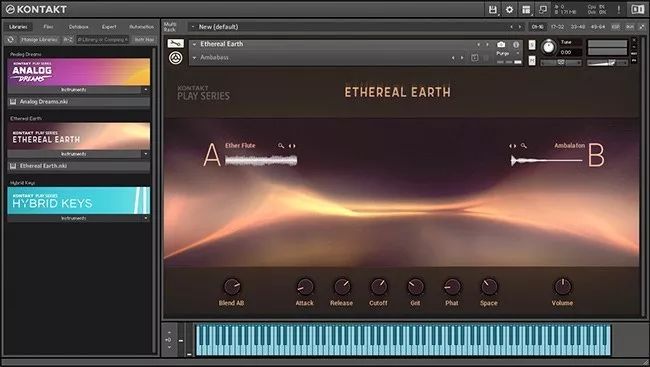The width and height of the screenshot is (650, 367).
Task: Click the Source A browse magnifier icon
Action: 281,146
